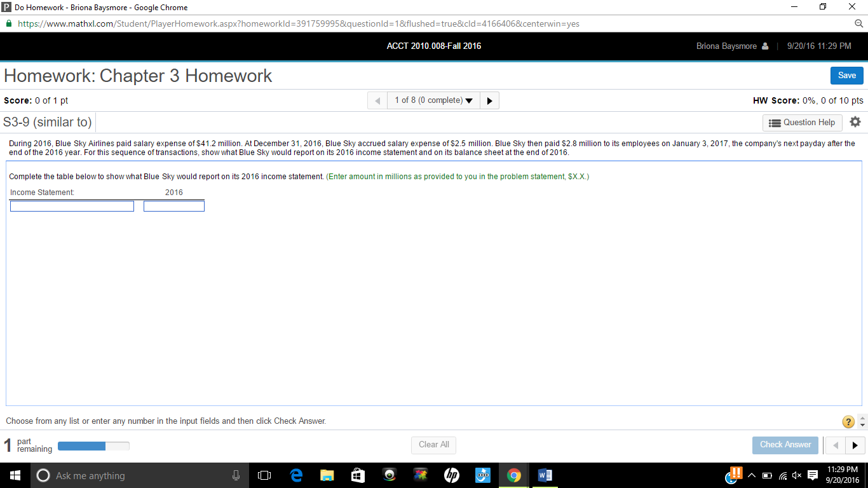
Task: Click the parts remaining progress bar
Action: (93, 445)
